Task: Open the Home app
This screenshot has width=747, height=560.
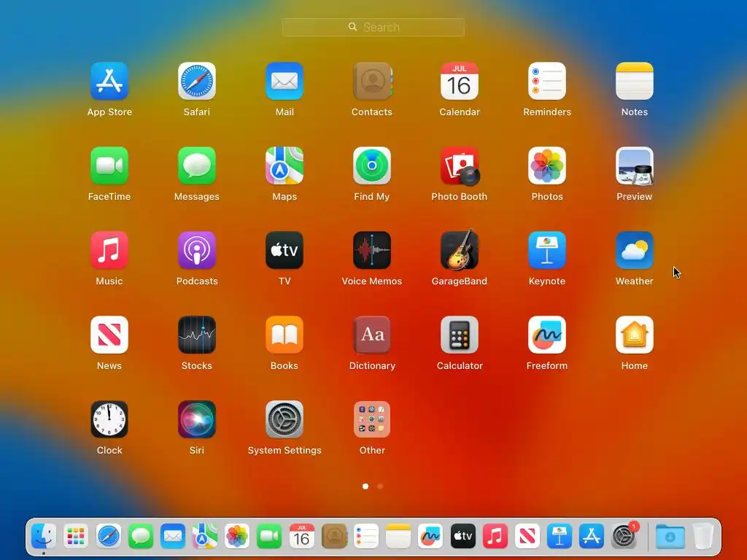Action: [635, 335]
